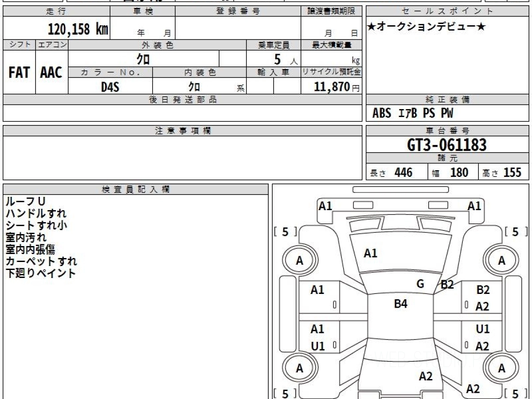Image resolution: width=532 pixels, height=399 pixels.
Task: Click the 検査員記入欄 section header
Action: point(136,189)
